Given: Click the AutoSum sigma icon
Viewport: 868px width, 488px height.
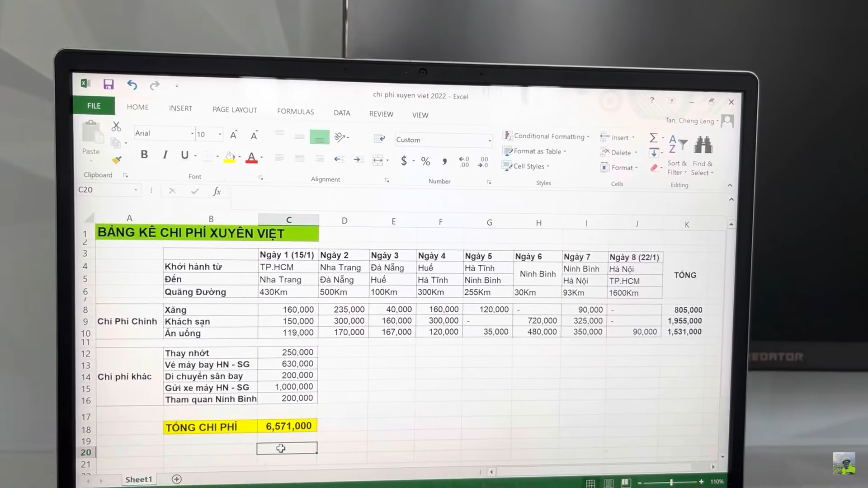Looking at the screenshot, I should coord(653,138).
